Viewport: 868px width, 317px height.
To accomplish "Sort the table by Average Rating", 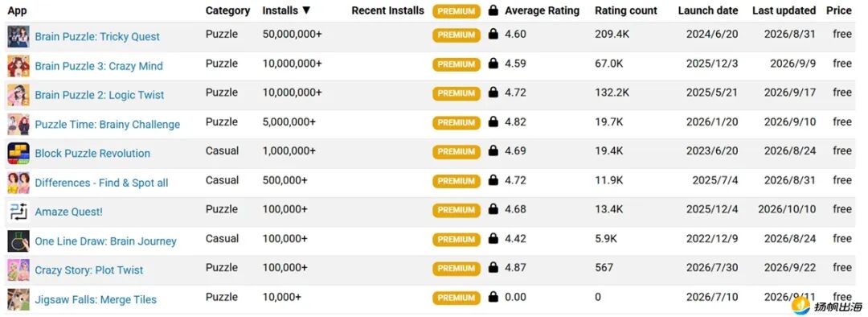I will coord(542,10).
